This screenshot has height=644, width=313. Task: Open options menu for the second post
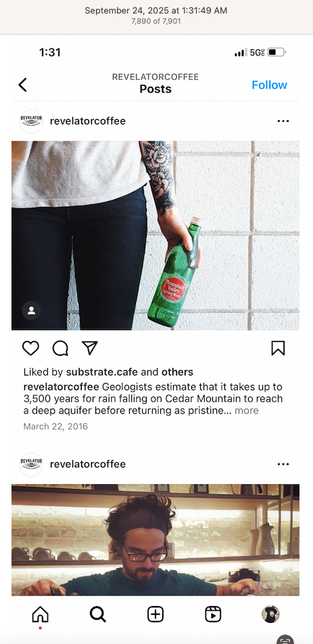pyautogui.click(x=283, y=465)
